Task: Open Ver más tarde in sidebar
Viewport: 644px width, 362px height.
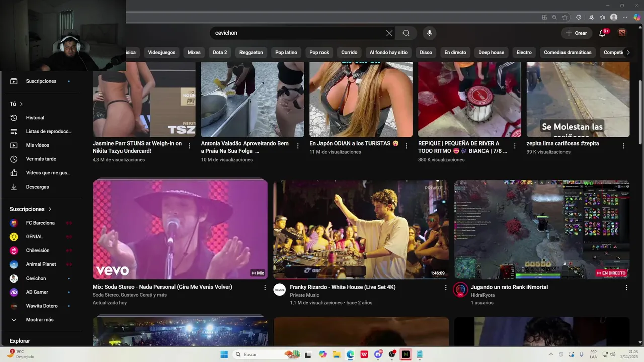Action: tap(41, 159)
